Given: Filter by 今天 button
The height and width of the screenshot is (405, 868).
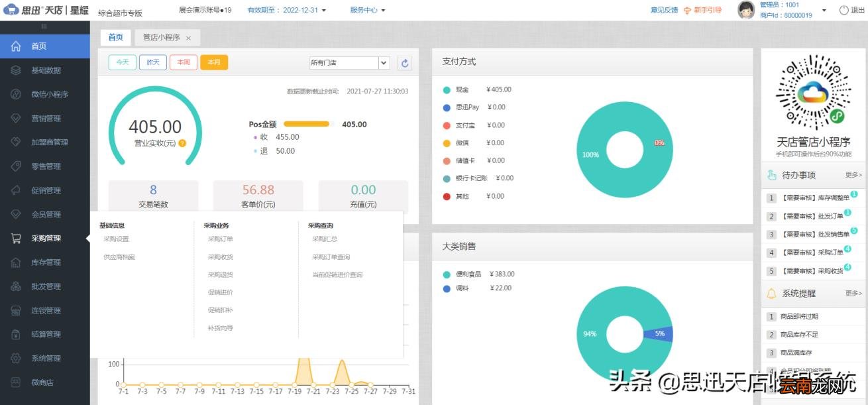Looking at the screenshot, I should coord(122,62).
